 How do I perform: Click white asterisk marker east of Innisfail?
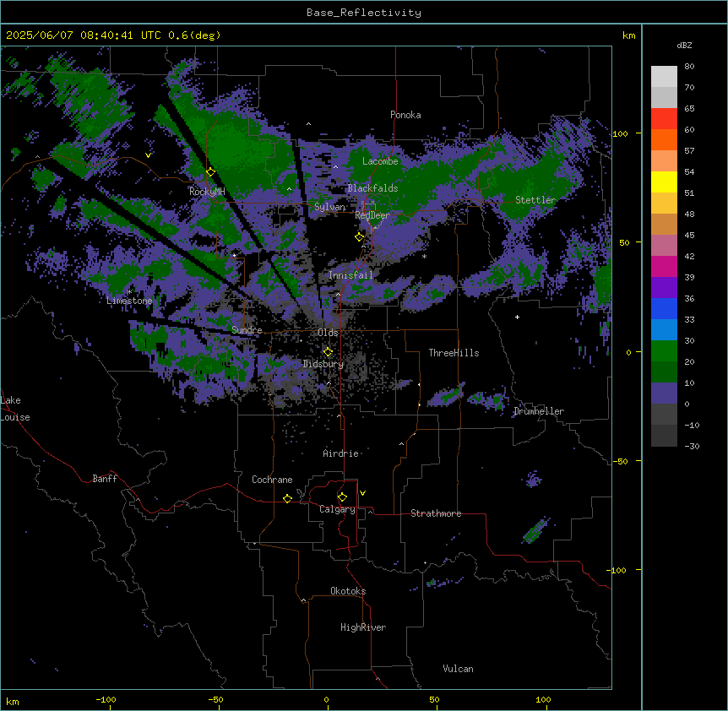click(x=424, y=256)
